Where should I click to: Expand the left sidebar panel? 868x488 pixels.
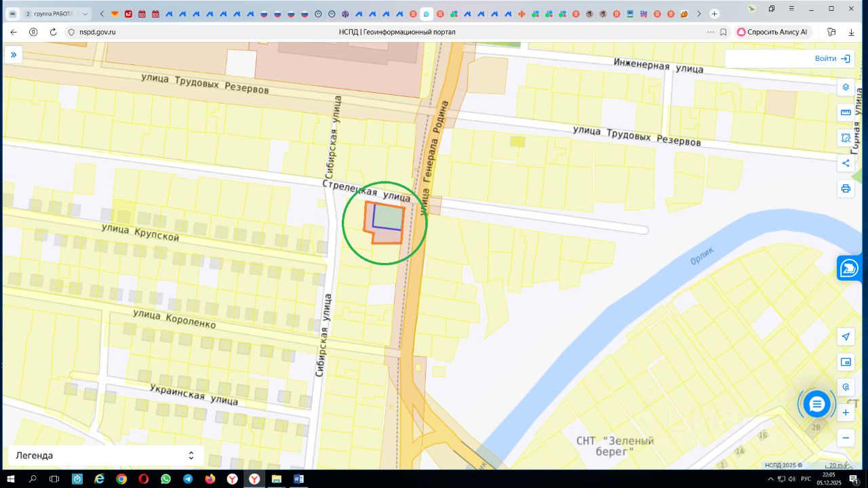tap(13, 55)
